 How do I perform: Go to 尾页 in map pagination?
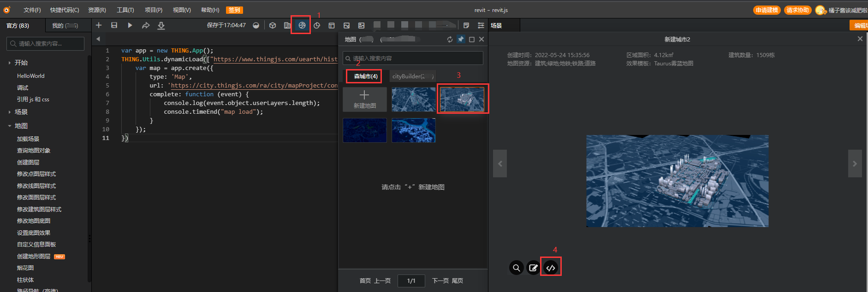tap(457, 280)
